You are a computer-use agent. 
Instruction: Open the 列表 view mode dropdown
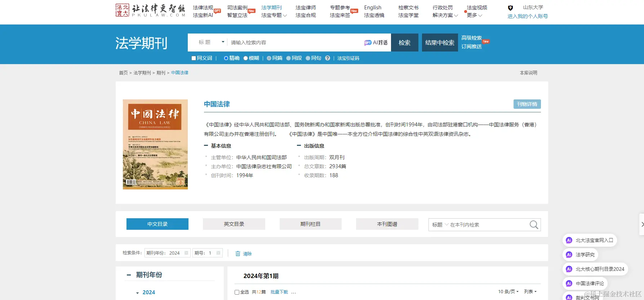(530, 292)
